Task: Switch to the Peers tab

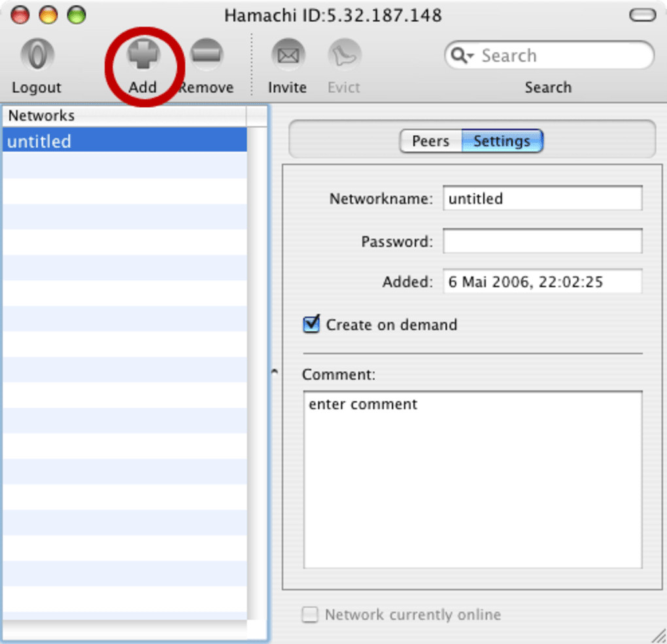Action: coord(430,141)
